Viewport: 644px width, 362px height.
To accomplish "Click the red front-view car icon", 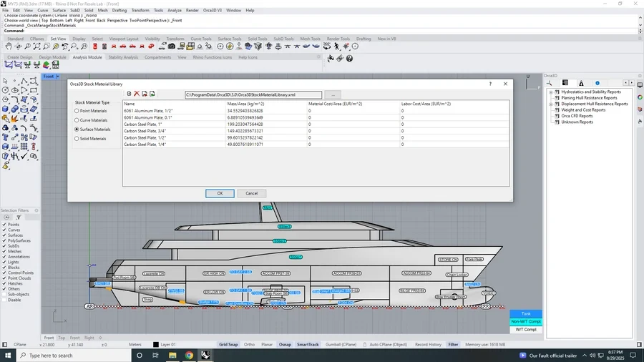I will click(114, 47).
